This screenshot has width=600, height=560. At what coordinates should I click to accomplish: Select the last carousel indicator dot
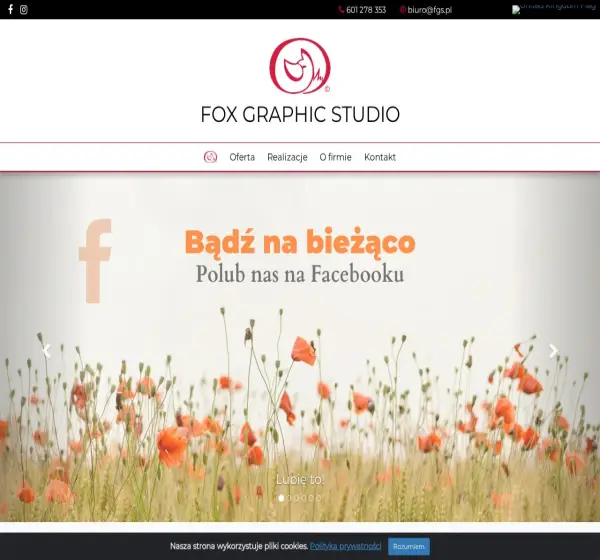318,498
